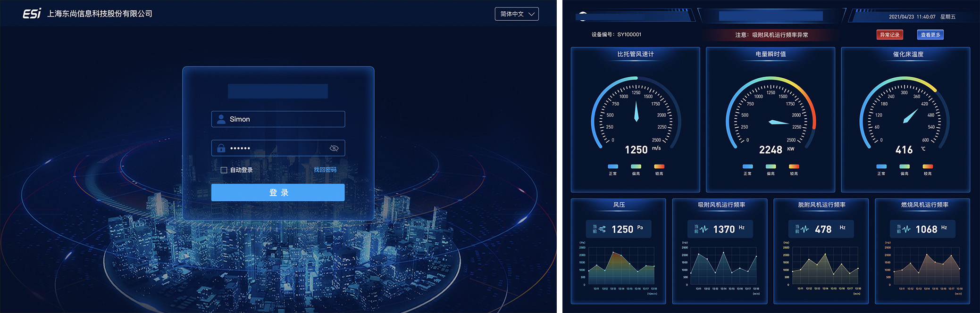Click the 较高 swatch under 催化床温度 gauge
Viewport: 980px width, 313px height.
click(x=928, y=166)
